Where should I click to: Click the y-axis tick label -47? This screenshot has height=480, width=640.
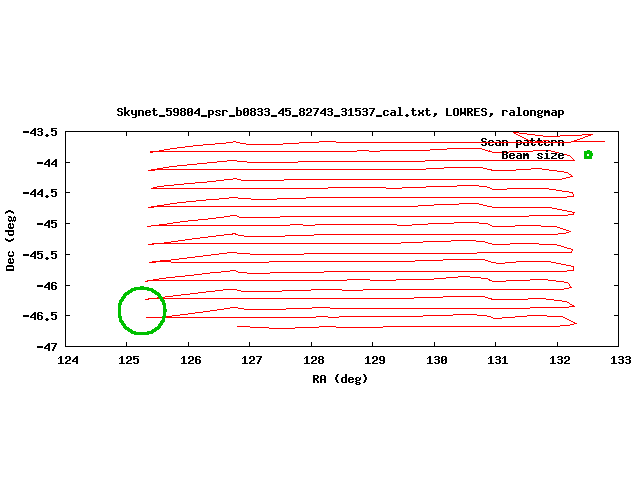47,347
